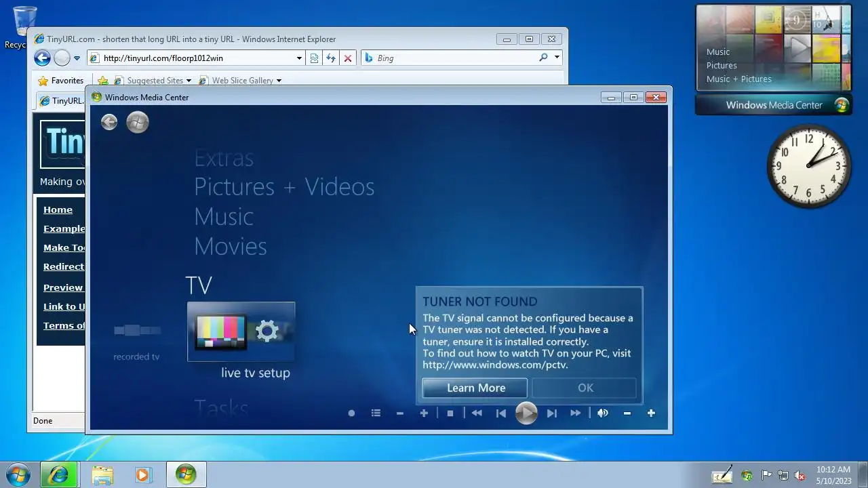This screenshot has width=868, height=488.
Task: Click Music in the Media Center gadget
Action: (x=718, y=52)
